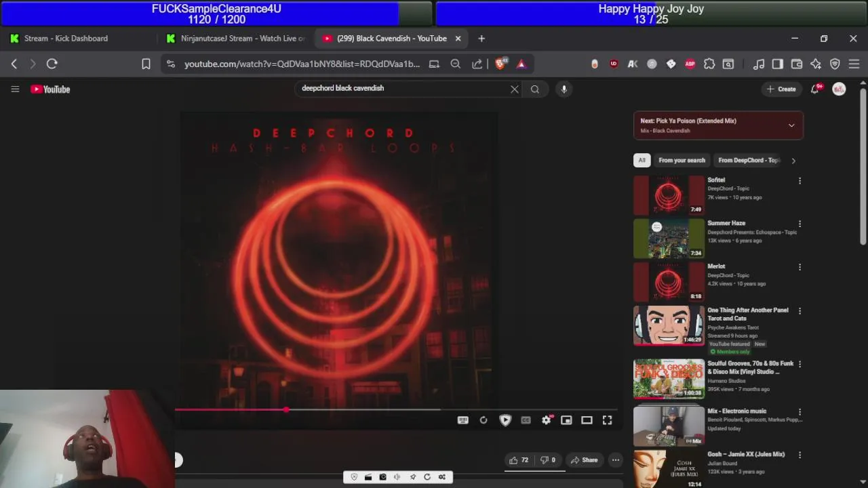Toggle the miniplayer button

coord(566,420)
